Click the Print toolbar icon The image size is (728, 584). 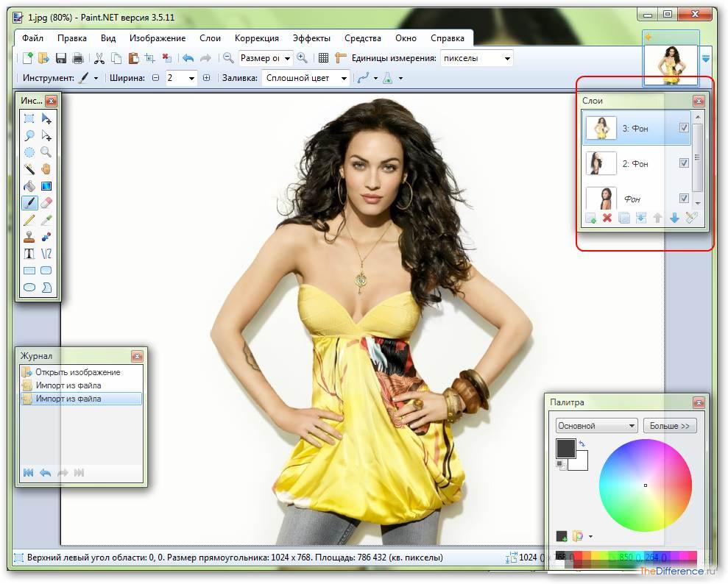click(x=78, y=58)
